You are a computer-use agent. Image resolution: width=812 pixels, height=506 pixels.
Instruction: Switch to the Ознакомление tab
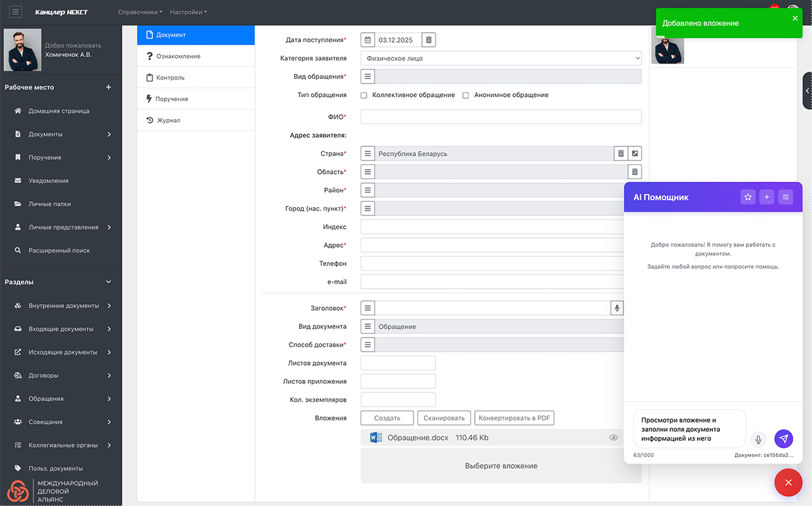(x=178, y=56)
